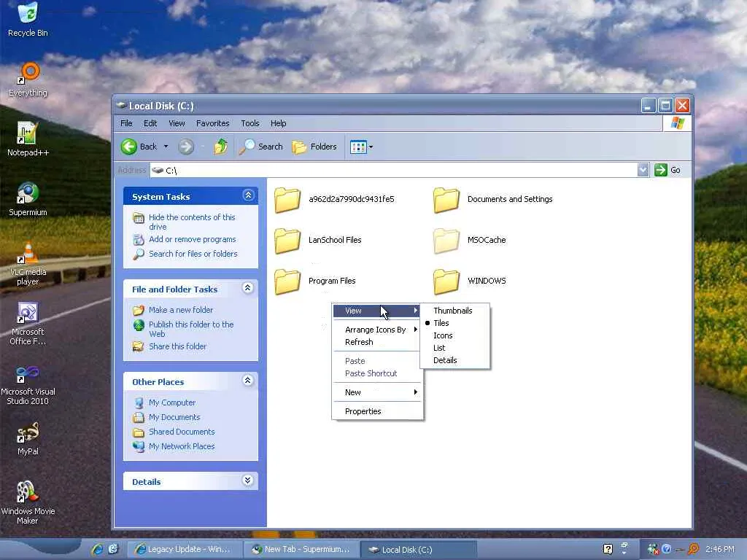This screenshot has width=747, height=560.
Task: Click Search for files or folders
Action: coord(193,254)
